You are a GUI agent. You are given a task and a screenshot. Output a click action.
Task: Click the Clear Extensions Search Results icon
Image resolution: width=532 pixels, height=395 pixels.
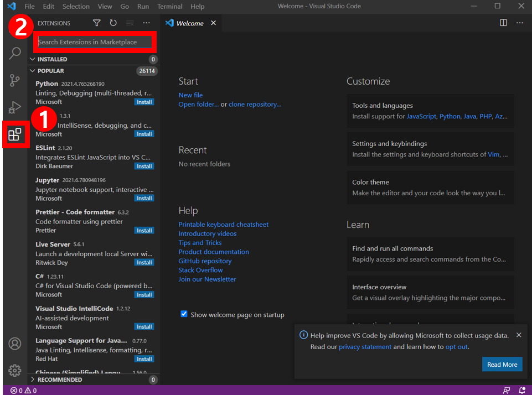130,23
